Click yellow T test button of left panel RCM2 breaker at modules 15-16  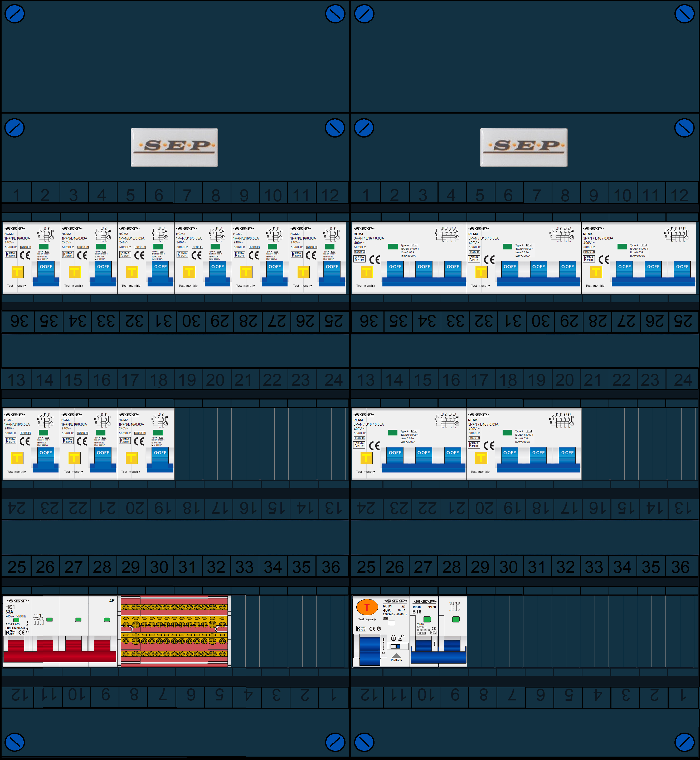coord(74,457)
